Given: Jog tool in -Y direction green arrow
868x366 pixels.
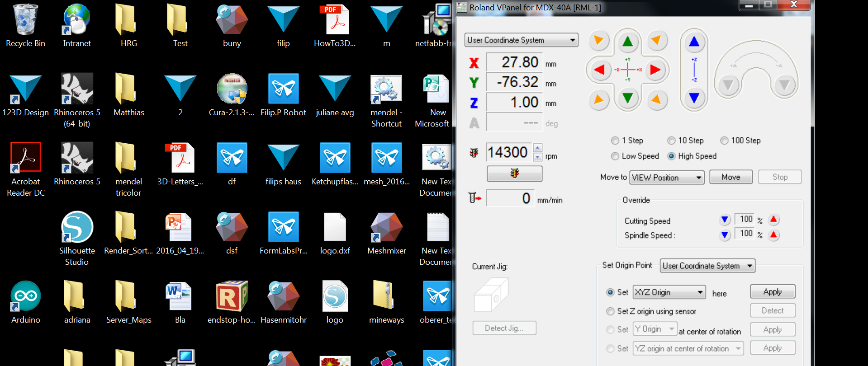Looking at the screenshot, I should coord(628,98).
